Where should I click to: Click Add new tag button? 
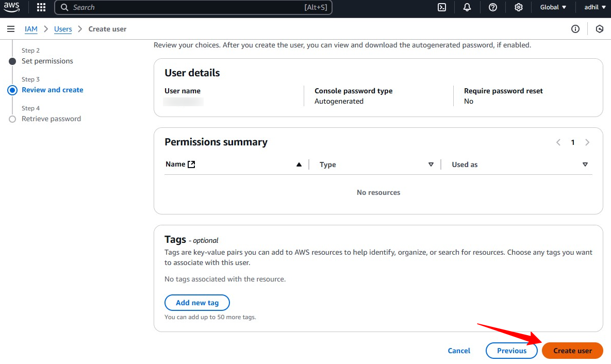[x=197, y=303]
